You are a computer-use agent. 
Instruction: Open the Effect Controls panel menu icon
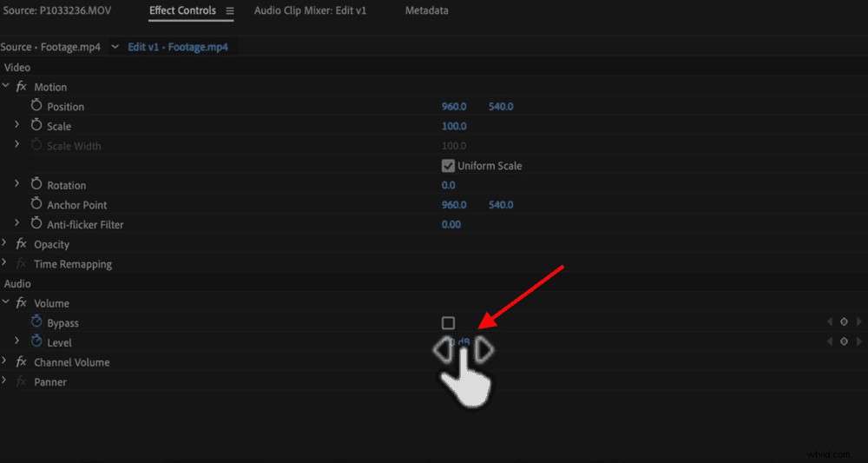click(x=230, y=11)
